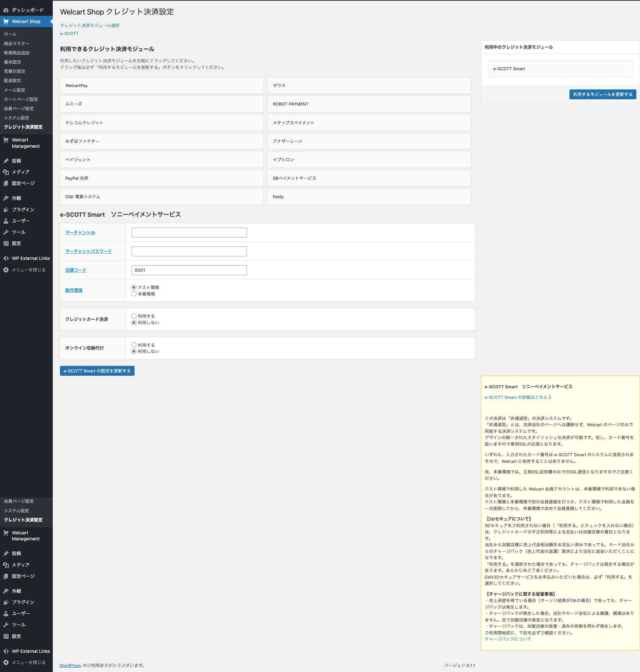Open the マーチャントパスワード help link
Image resolution: width=640 pixels, height=672 pixels.
pyautogui.click(x=88, y=251)
